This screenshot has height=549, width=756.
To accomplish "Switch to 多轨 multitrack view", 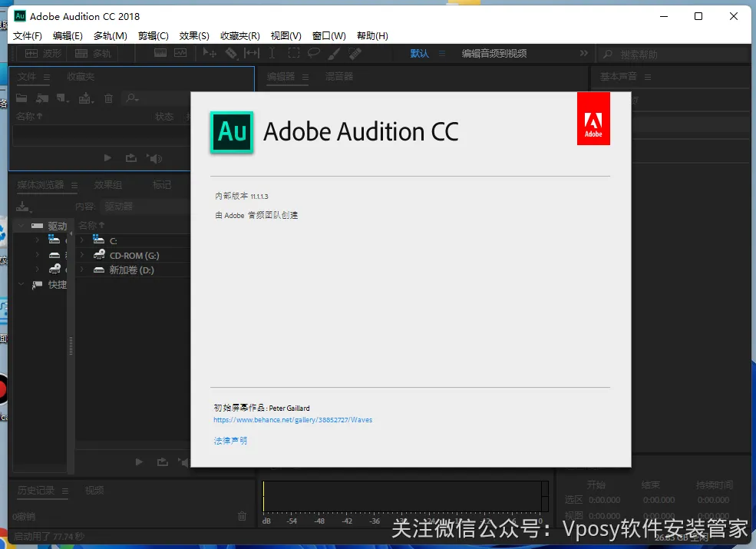I will (93, 53).
